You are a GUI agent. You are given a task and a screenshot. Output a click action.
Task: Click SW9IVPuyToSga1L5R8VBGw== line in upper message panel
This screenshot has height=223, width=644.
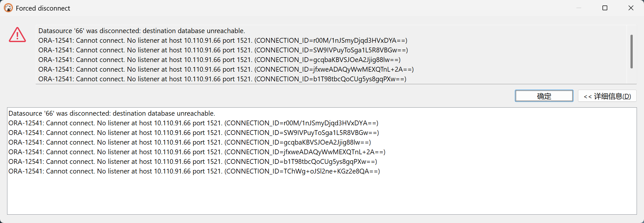click(223, 50)
